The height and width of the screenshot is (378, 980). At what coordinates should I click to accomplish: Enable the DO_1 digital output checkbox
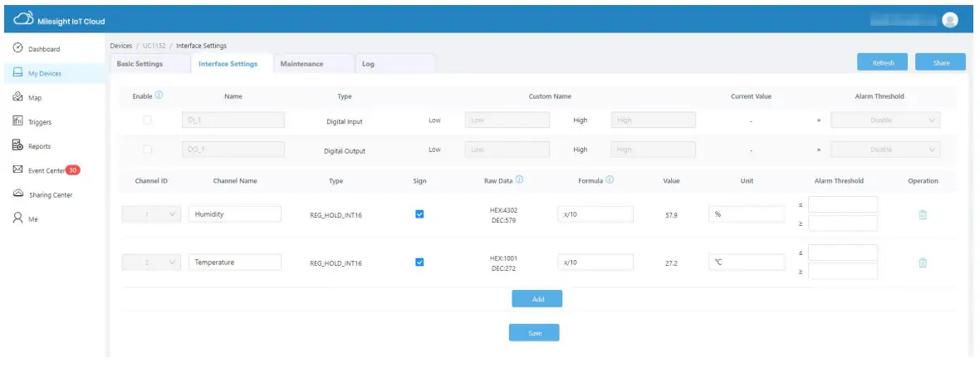point(148,150)
